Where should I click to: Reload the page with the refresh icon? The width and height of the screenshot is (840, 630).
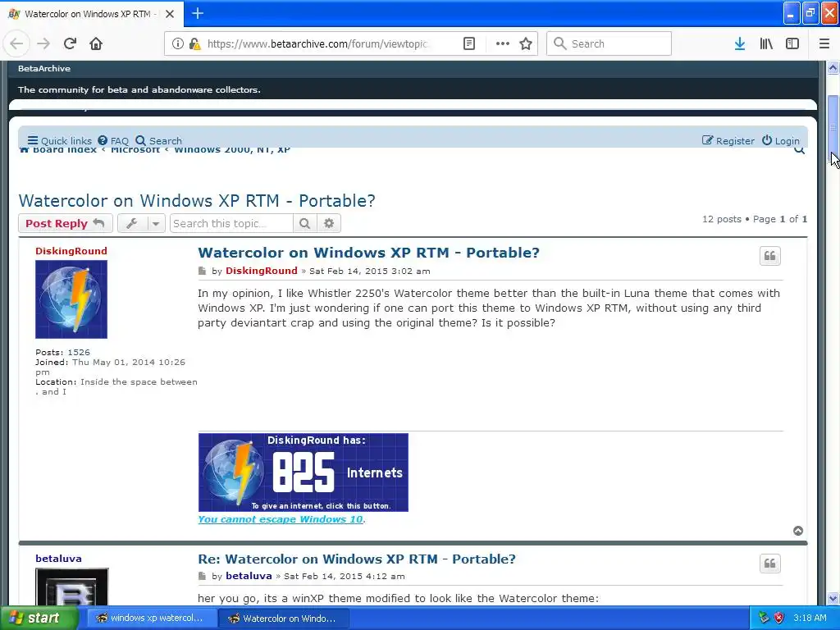70,43
